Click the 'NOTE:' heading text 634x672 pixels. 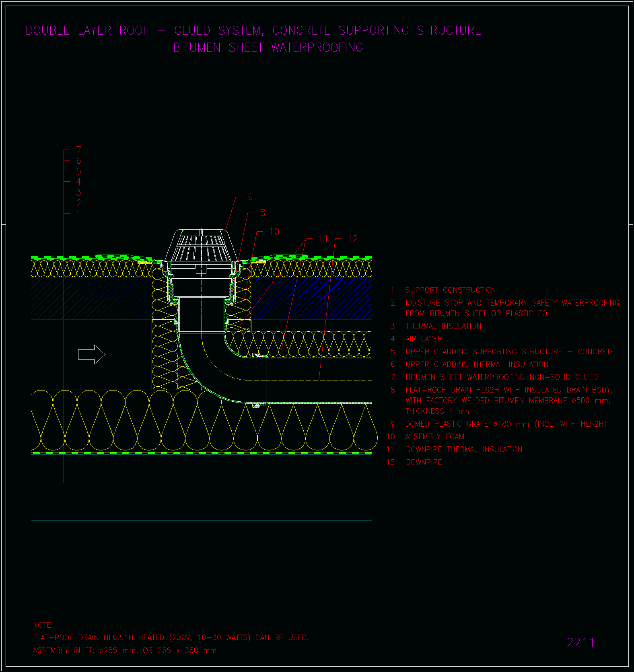point(43,625)
